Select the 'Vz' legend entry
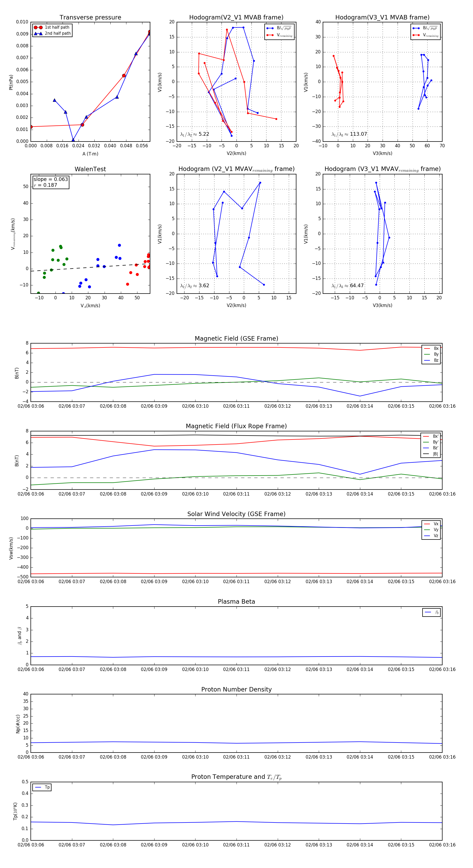The height and width of the screenshot is (868, 473). [431, 536]
